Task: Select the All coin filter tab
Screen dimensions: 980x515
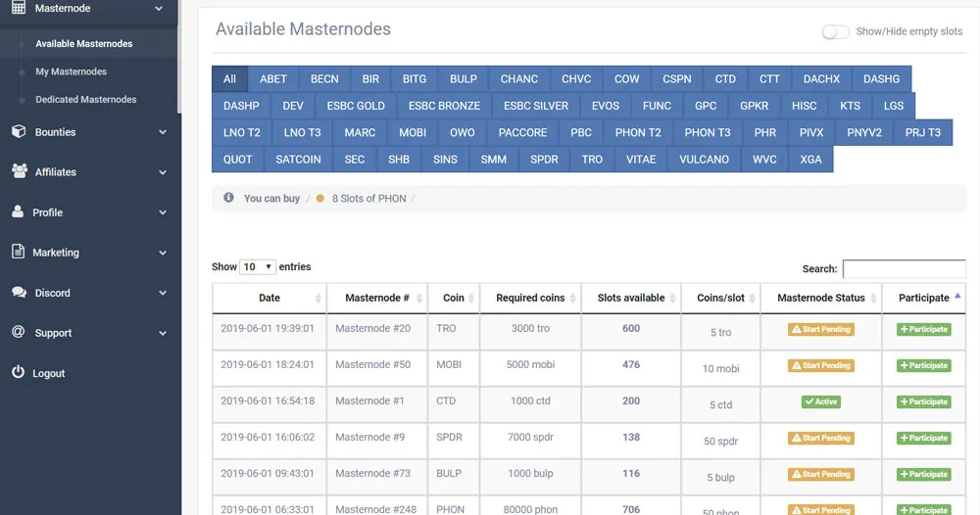Action: [229, 78]
